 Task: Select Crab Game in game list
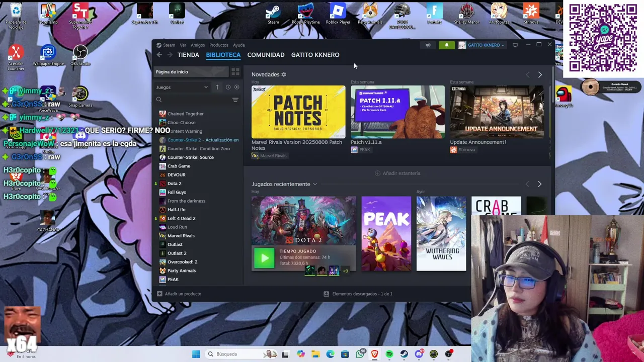[179, 166]
